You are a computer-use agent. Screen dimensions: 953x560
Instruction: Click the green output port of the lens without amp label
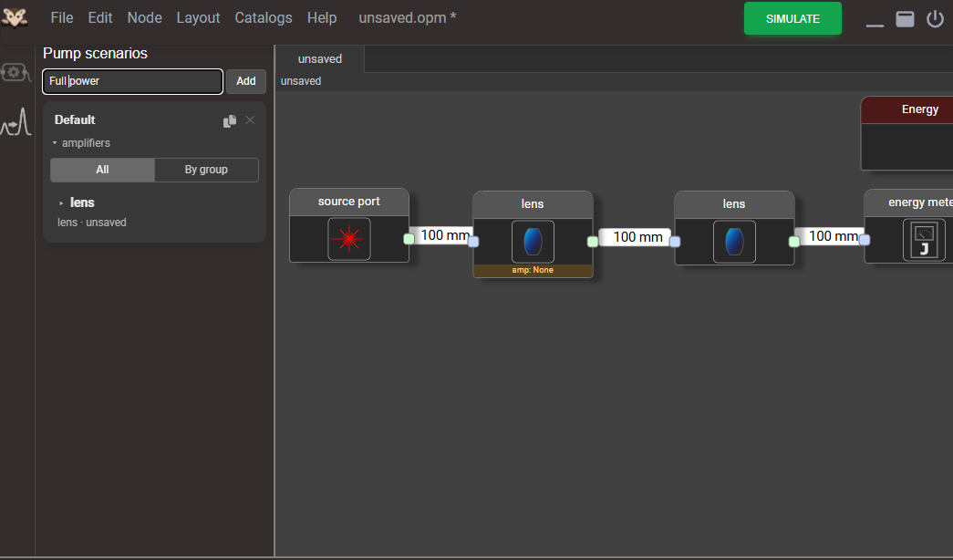pyautogui.click(x=793, y=242)
